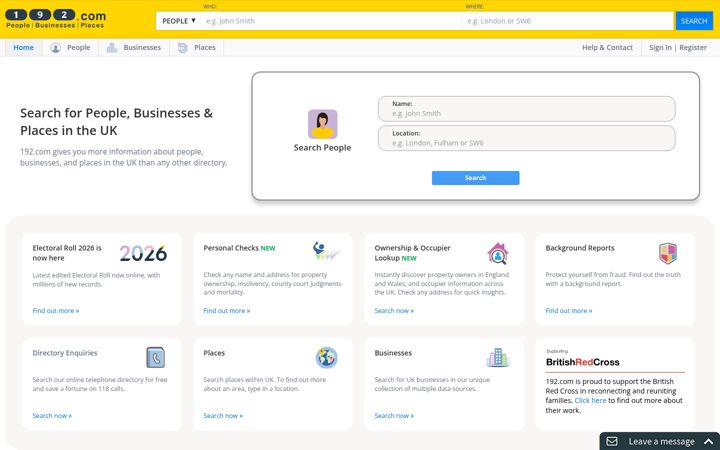Click the Background Reports heading
The image size is (720, 450).
click(579, 248)
